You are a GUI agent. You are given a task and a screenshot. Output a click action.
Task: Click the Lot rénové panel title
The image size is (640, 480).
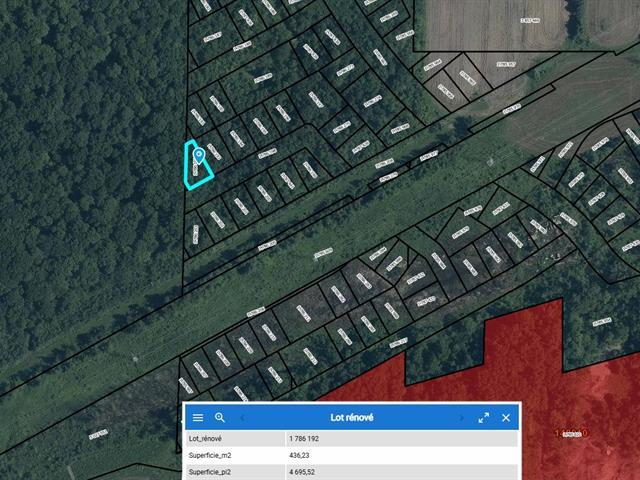(351, 417)
